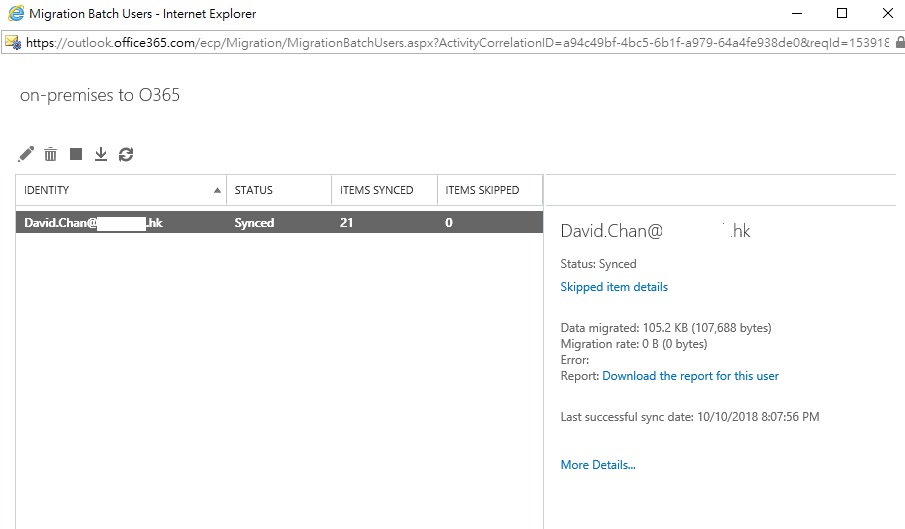Screen dimensions: 905x529
Task: Click the Synced status cell
Action: pyautogui.click(x=254, y=223)
